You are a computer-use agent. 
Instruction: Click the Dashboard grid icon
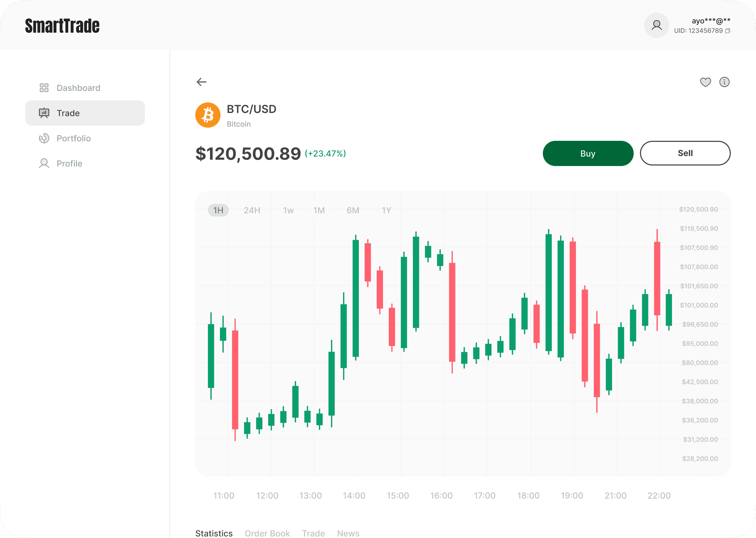[x=44, y=88]
